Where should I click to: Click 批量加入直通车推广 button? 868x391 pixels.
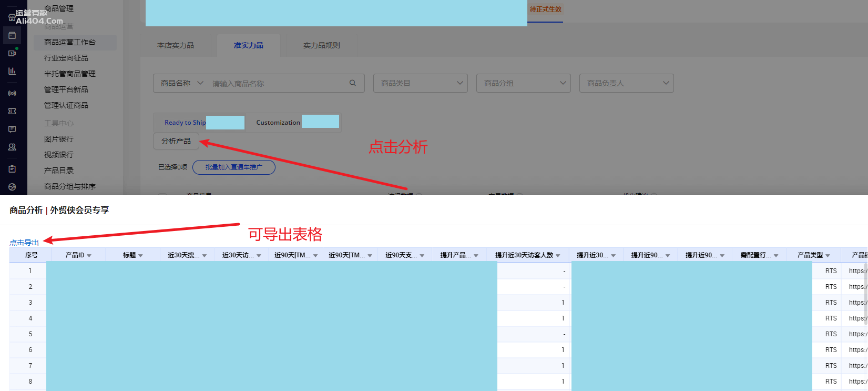click(x=234, y=167)
